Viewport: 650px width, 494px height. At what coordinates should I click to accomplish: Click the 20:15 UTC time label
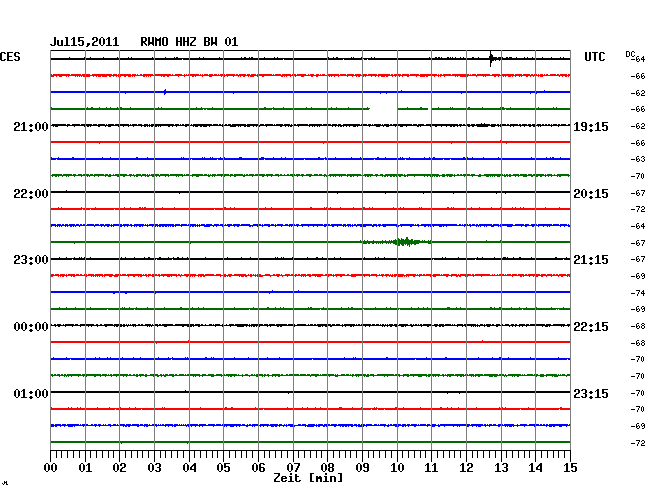click(591, 194)
